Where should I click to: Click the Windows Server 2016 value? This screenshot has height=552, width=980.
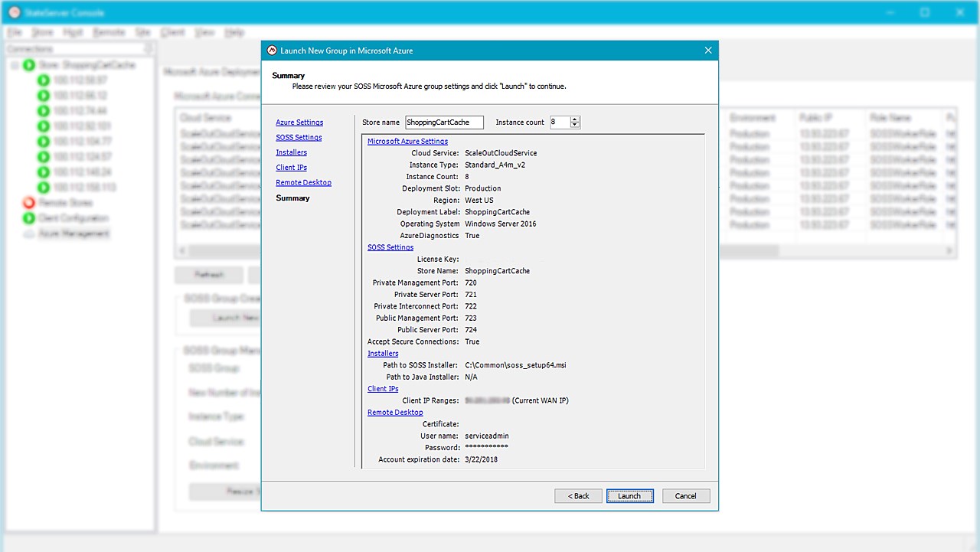click(501, 224)
